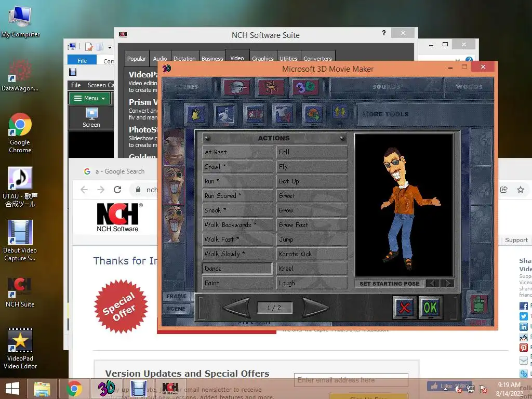
Task: Select the Screen capture icon in Debut
Action: (91, 117)
